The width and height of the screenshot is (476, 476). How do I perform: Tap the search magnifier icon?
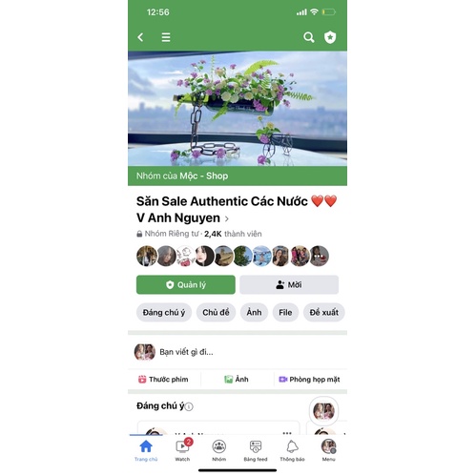(308, 37)
